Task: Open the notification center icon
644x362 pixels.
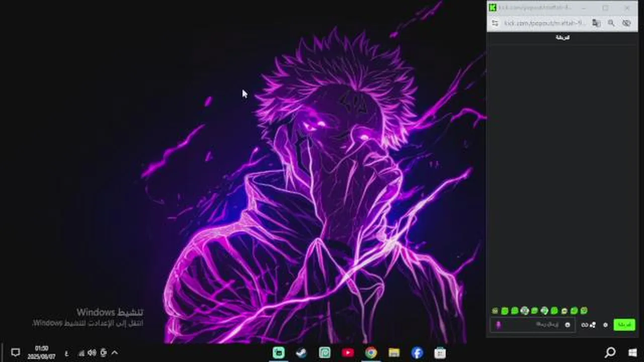Action: pyautogui.click(x=15, y=352)
